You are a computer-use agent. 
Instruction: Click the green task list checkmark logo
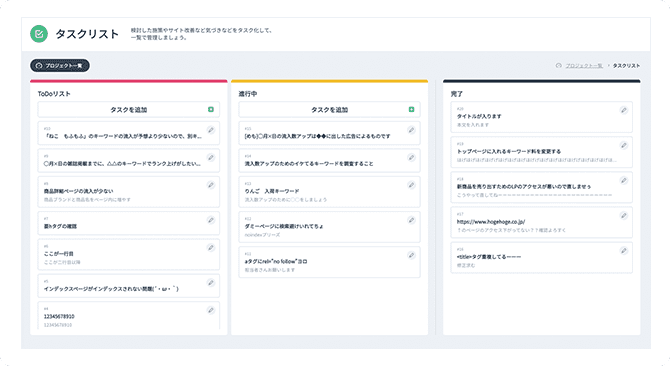39,34
